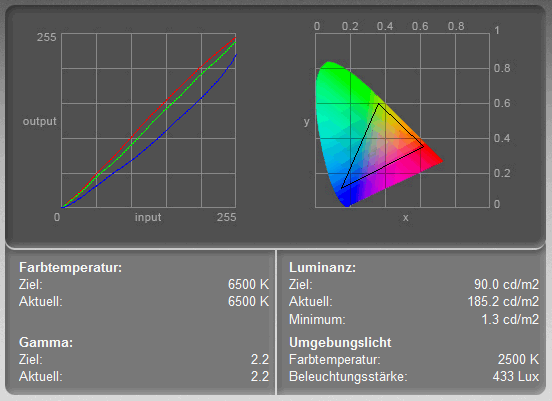The image size is (552, 401).
Task: Click the Farbtemperatur label under Umgebungslicht
Action: pyautogui.click(x=335, y=360)
